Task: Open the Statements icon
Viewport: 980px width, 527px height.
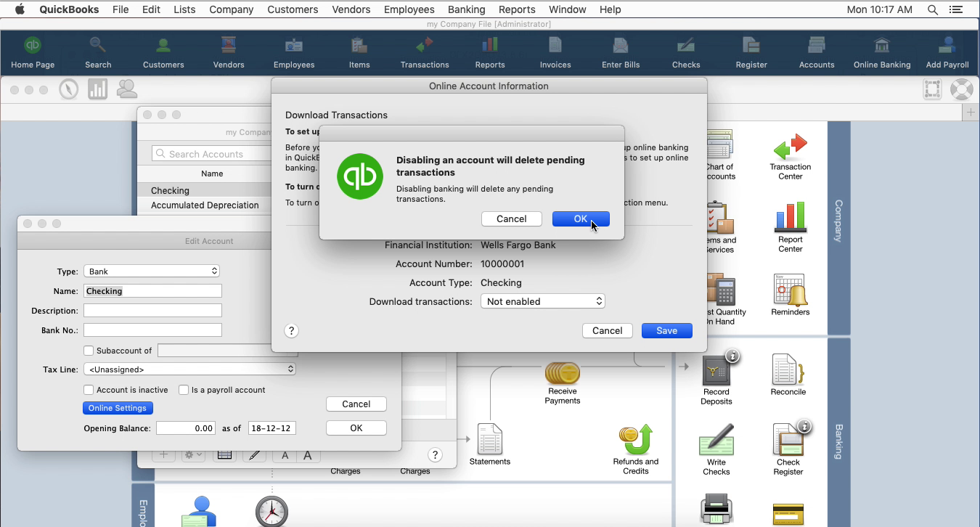Action: [x=490, y=444]
